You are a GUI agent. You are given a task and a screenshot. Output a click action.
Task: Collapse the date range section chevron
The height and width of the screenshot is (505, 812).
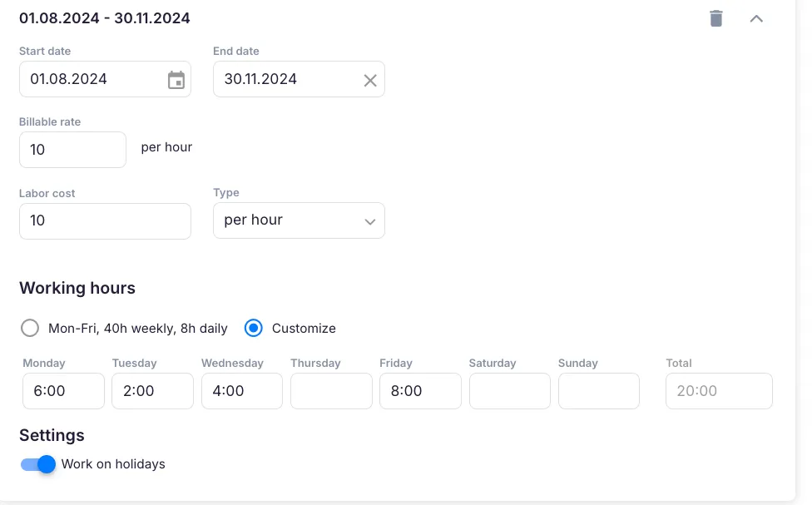756,18
